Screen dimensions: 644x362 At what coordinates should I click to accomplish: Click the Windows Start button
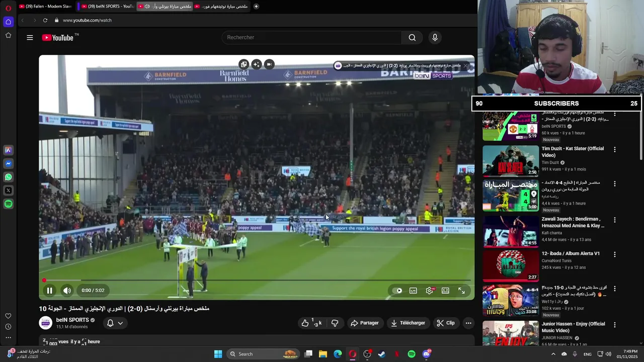(x=218, y=354)
